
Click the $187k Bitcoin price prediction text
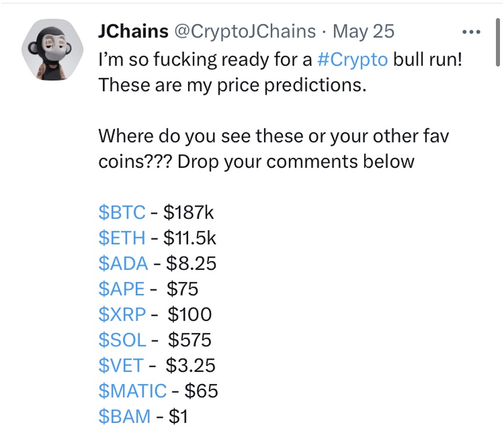[189, 212]
